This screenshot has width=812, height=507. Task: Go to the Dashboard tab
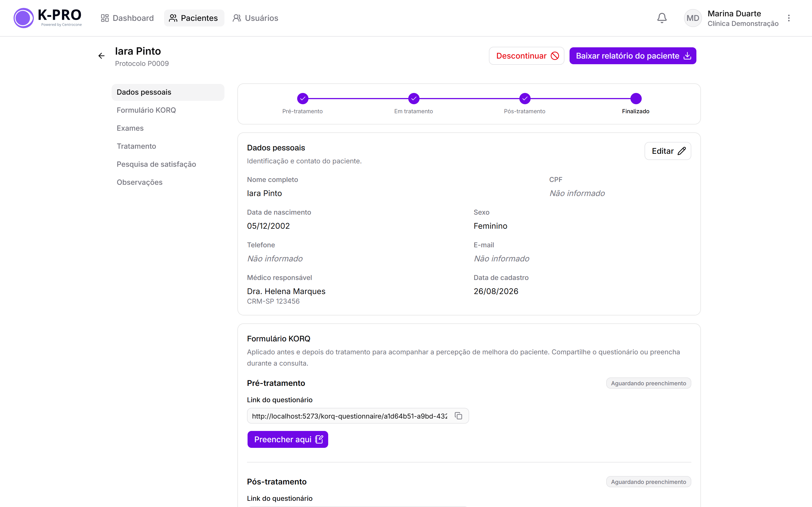pos(127,18)
